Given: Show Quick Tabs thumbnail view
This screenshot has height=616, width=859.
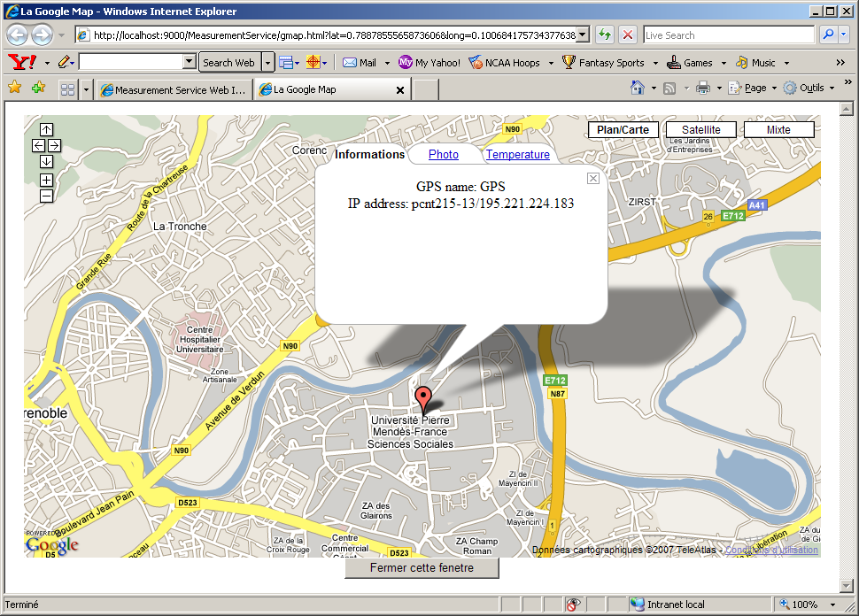Looking at the screenshot, I should 68,89.
